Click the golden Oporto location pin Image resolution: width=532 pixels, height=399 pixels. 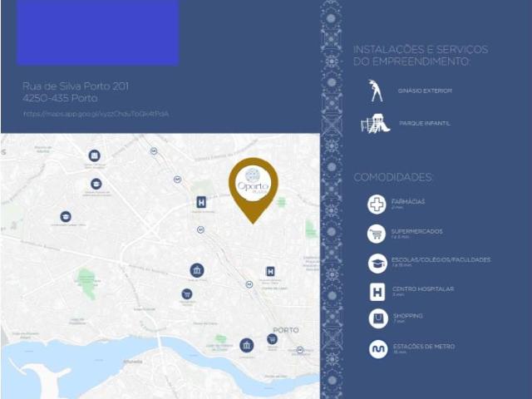click(253, 190)
